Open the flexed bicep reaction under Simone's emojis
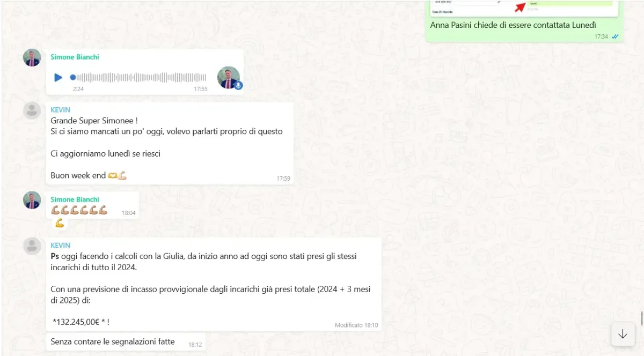This screenshot has width=644, height=356. (x=60, y=223)
